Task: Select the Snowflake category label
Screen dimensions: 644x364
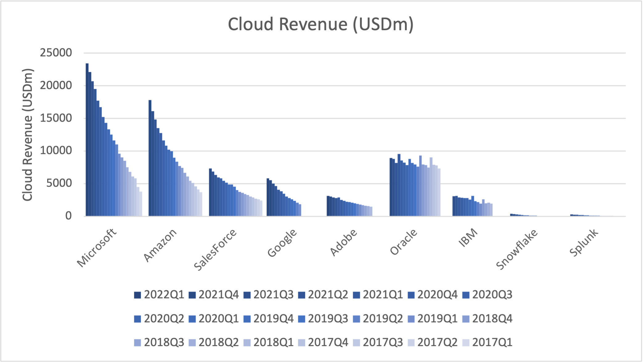Action: click(x=517, y=249)
